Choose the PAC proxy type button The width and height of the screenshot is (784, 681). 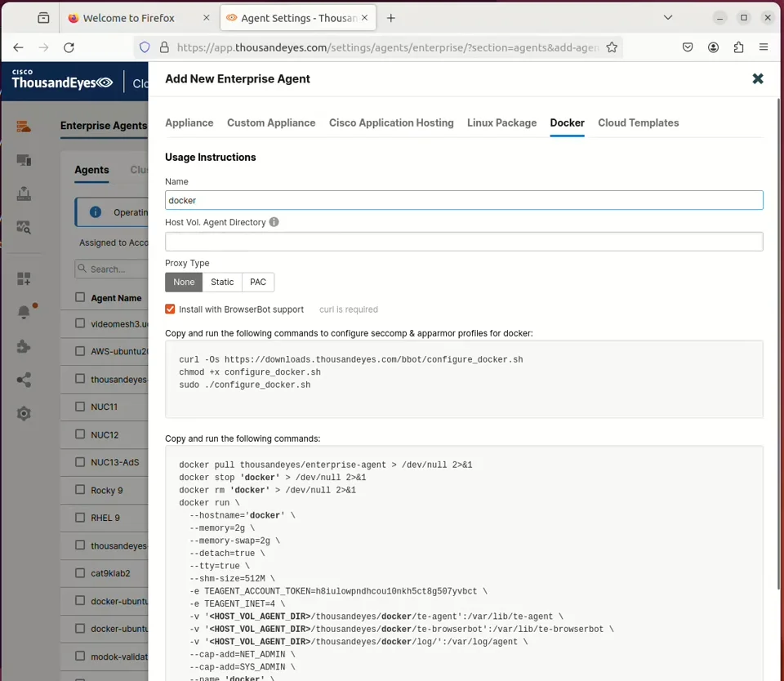[x=258, y=282]
